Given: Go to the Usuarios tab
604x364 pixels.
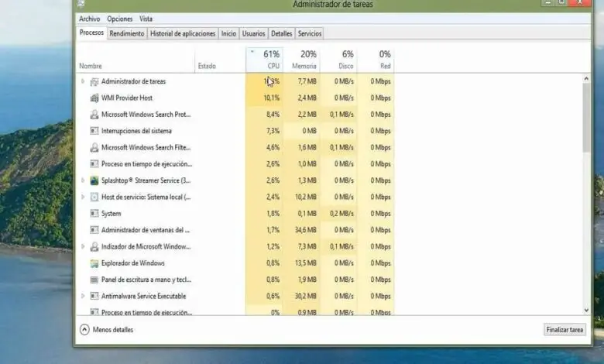Looking at the screenshot, I should tap(253, 33).
